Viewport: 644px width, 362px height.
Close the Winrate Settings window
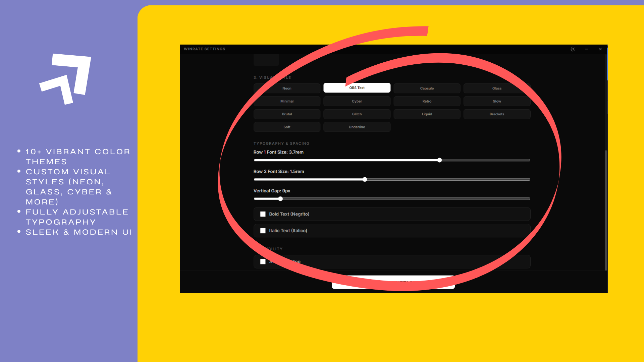(x=600, y=49)
